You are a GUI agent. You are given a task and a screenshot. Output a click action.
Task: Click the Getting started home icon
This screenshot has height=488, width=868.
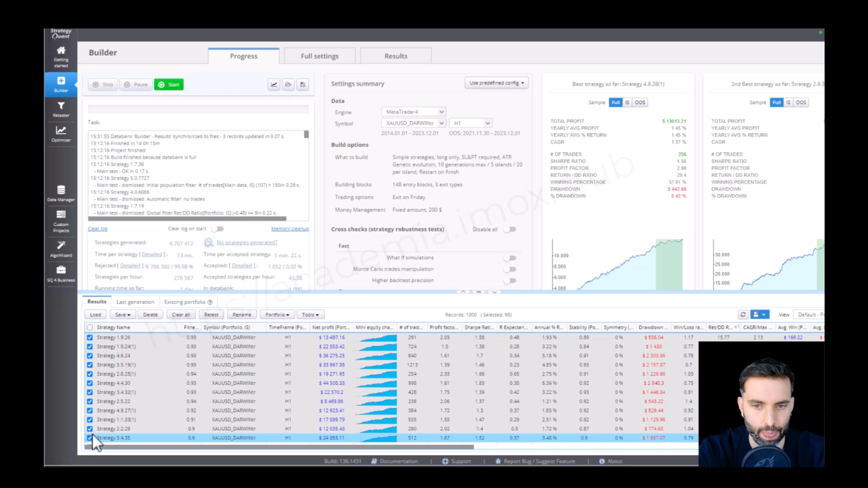click(61, 56)
